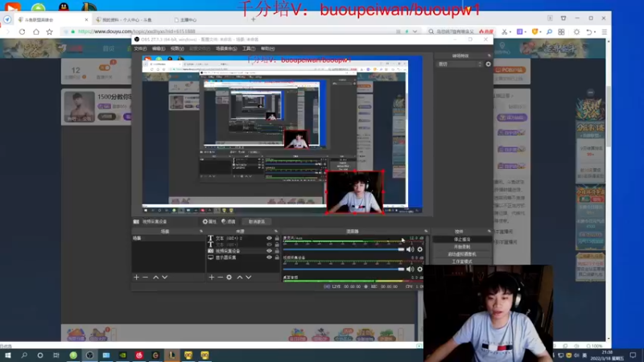Image resolution: width=644 pixels, height=362 pixels.
Task: Open source properties via the sources gear icon
Action: click(x=229, y=278)
